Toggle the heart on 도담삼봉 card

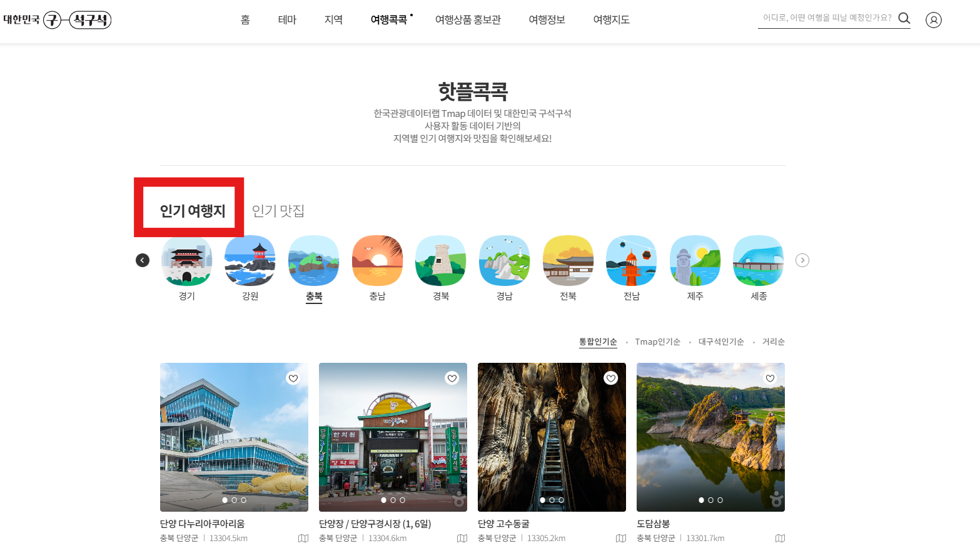tap(769, 378)
